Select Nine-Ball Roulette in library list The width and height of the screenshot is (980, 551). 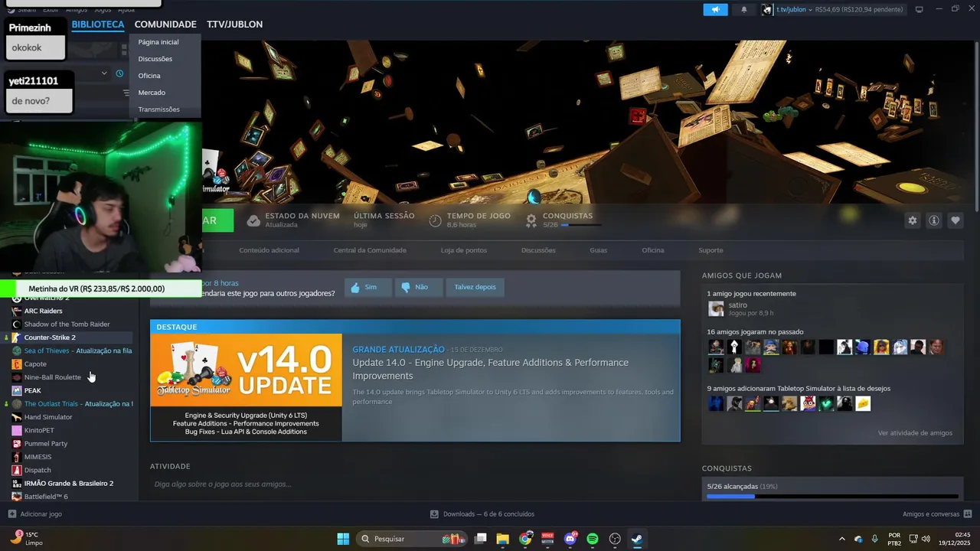tap(52, 377)
